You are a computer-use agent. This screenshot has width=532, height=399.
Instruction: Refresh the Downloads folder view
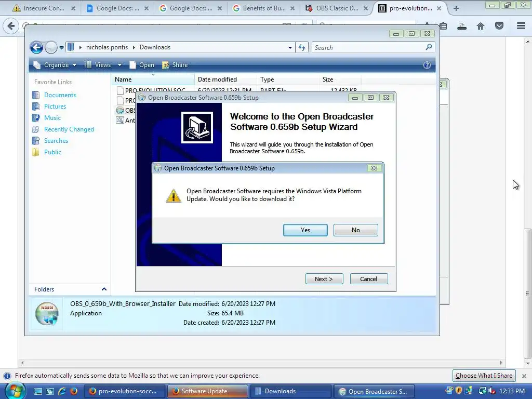(x=302, y=47)
